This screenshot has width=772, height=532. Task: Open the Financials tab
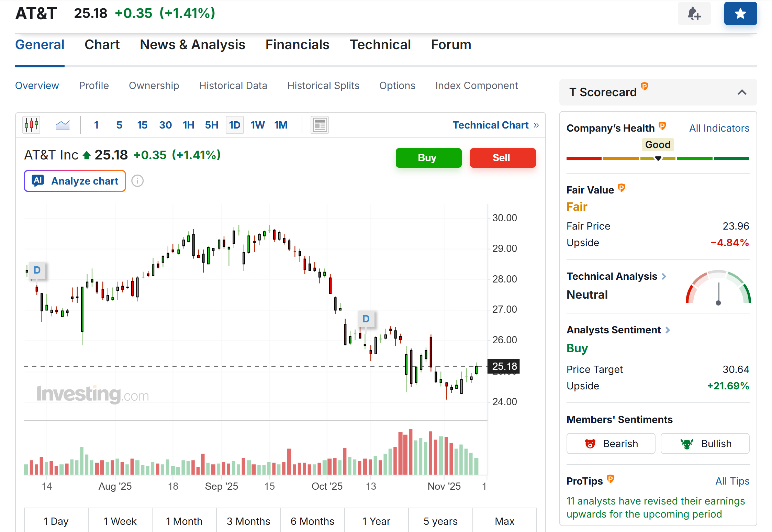tap(298, 44)
